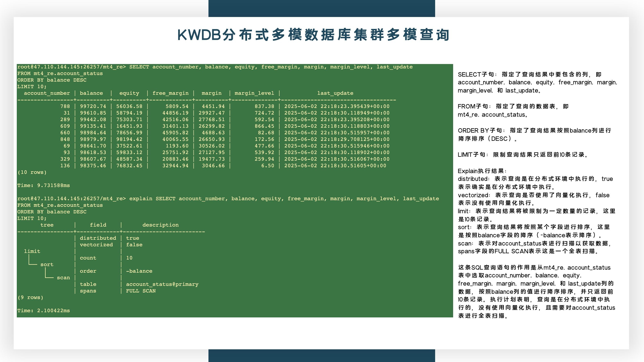The image size is (644, 362).
Task: Select the "account_status@primary" table description
Action: (162, 284)
